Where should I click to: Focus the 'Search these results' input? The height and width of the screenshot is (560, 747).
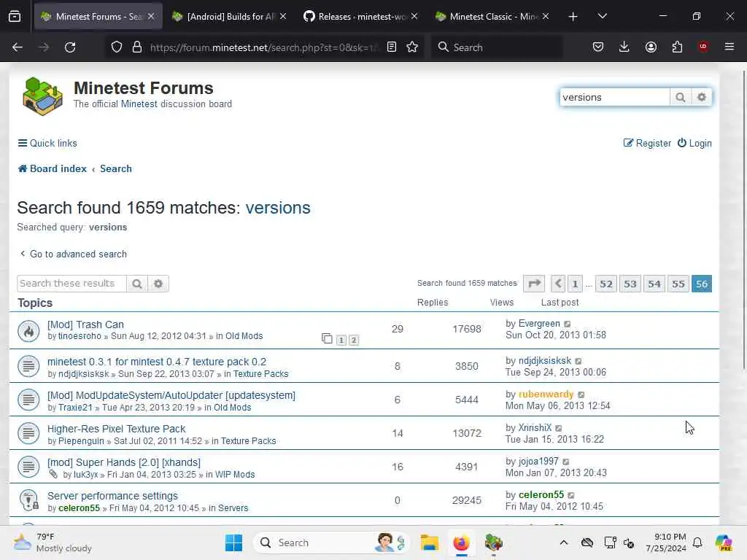(x=72, y=284)
